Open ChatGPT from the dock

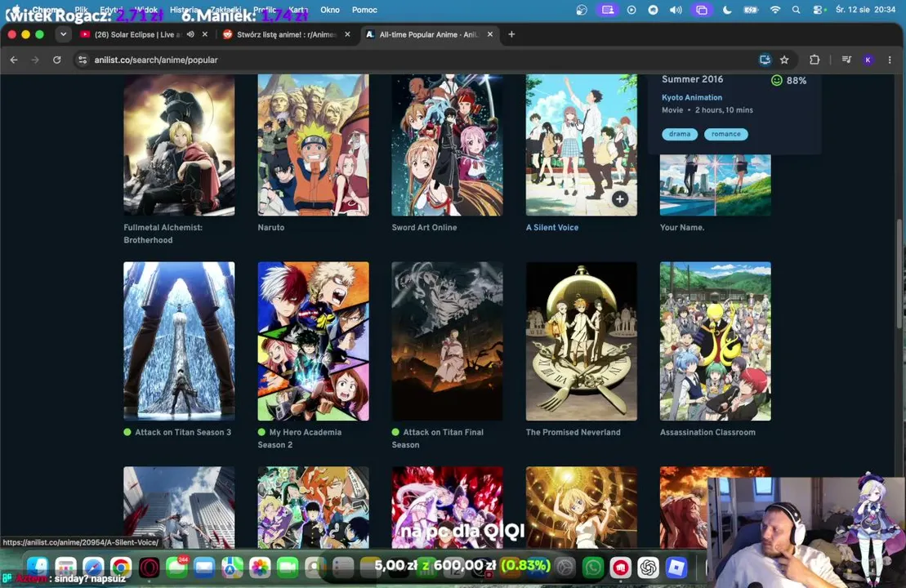click(x=649, y=568)
